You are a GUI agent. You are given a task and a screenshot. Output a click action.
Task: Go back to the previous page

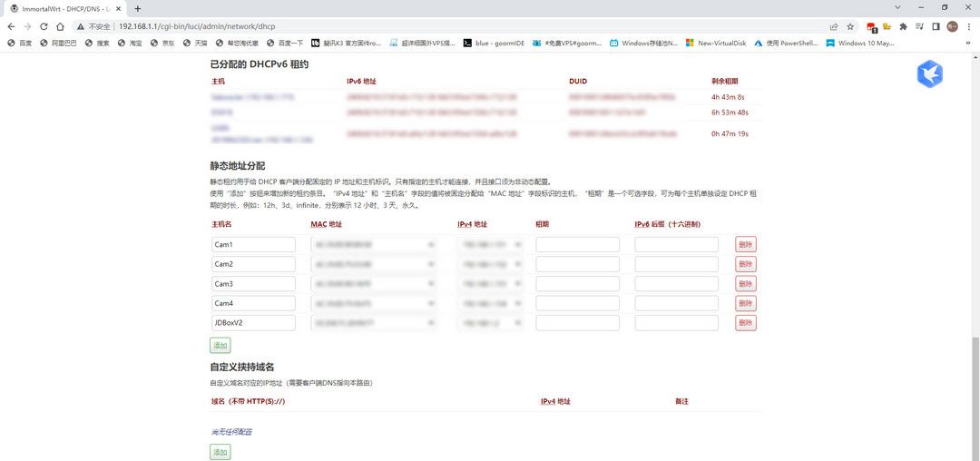tap(11, 27)
